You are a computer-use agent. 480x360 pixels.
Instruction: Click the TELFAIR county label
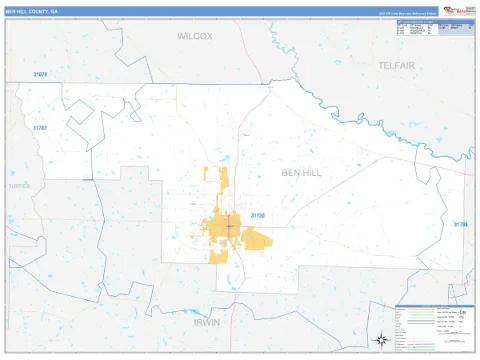396,66
